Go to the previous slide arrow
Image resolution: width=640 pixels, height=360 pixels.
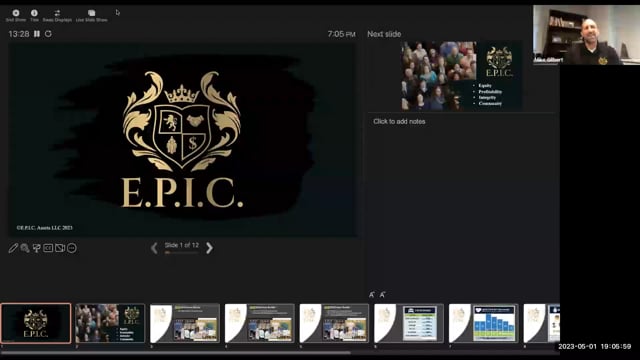pos(154,248)
